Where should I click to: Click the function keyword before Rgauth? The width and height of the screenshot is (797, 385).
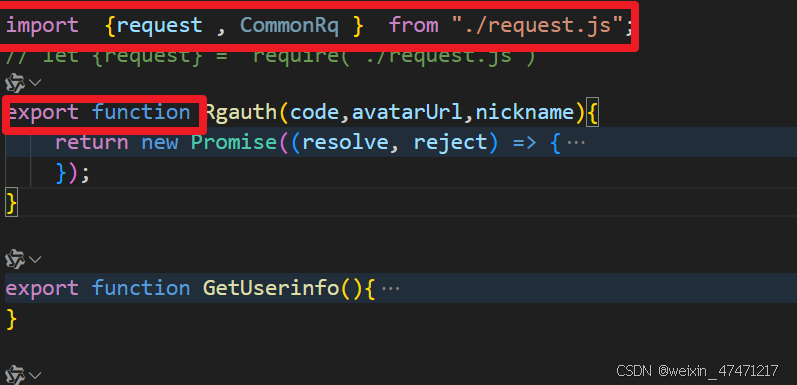(x=141, y=112)
